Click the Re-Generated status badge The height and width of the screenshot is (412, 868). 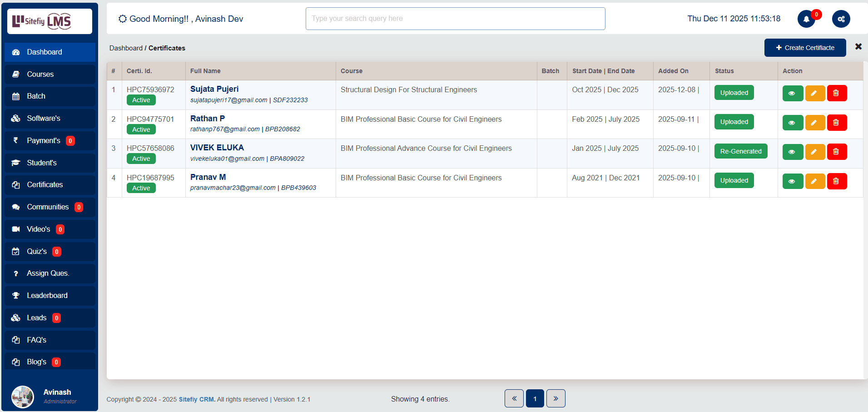pos(740,151)
